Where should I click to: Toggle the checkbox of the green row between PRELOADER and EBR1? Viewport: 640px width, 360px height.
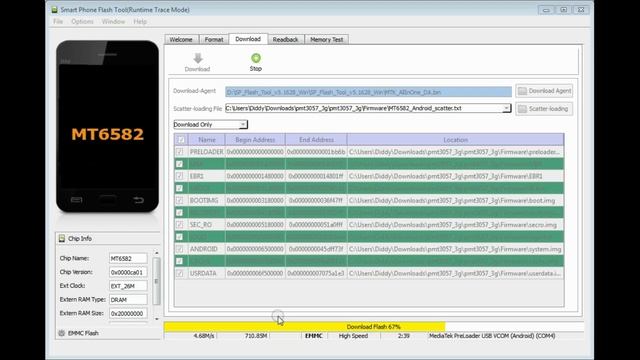coord(180,164)
